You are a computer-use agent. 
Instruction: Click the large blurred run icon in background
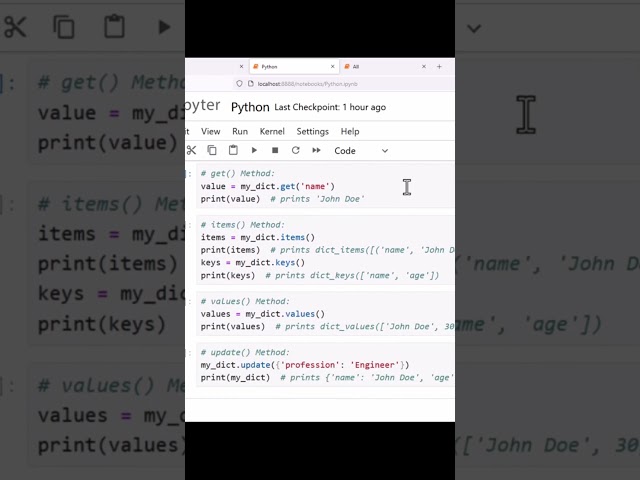[164, 27]
